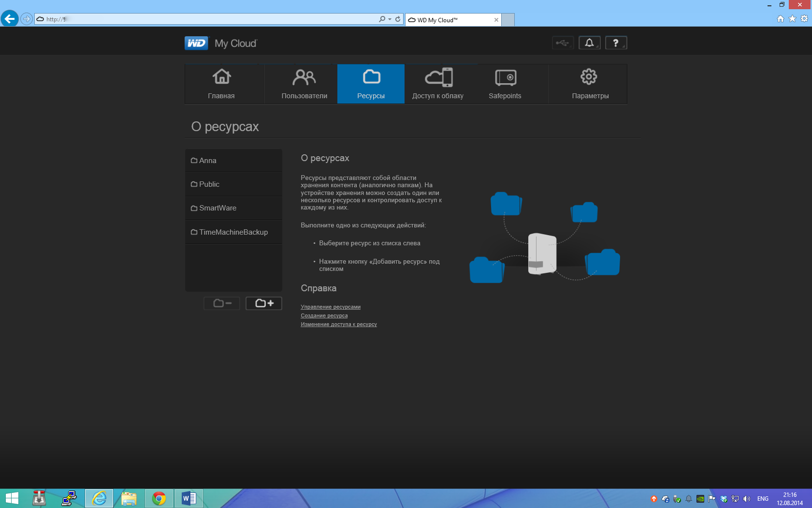
Task: Click the browser back arrow button
Action: (9, 19)
